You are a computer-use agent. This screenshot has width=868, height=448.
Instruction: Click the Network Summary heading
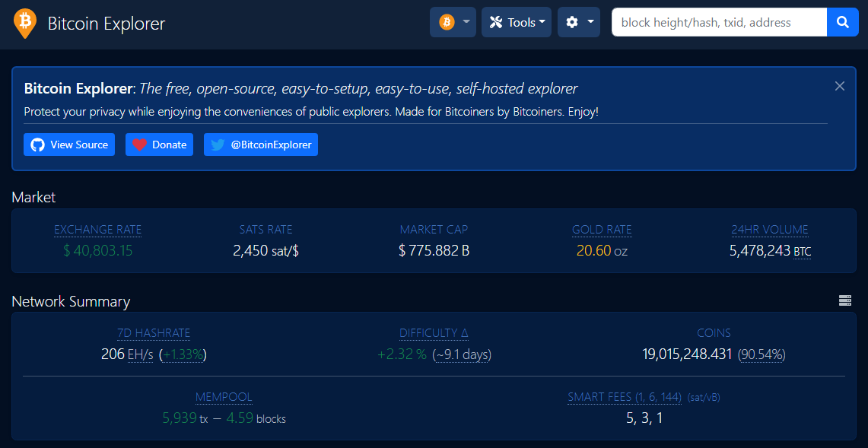(x=71, y=301)
